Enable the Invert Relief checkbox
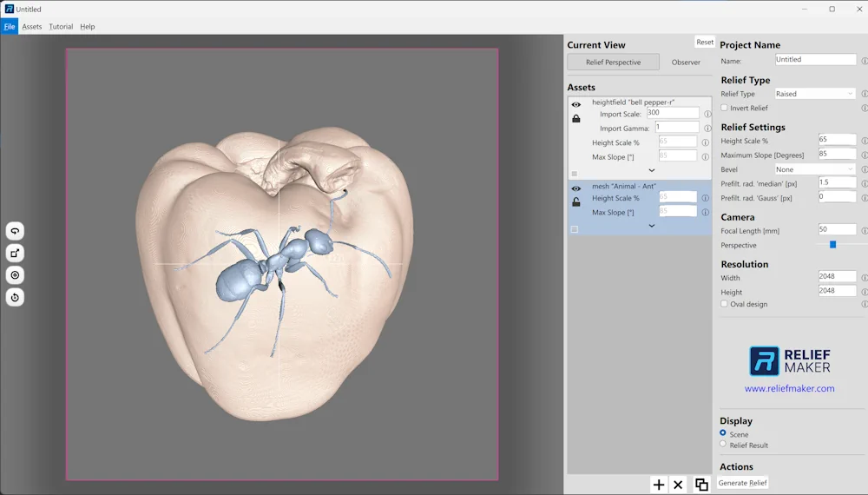The image size is (868, 495). coord(725,109)
